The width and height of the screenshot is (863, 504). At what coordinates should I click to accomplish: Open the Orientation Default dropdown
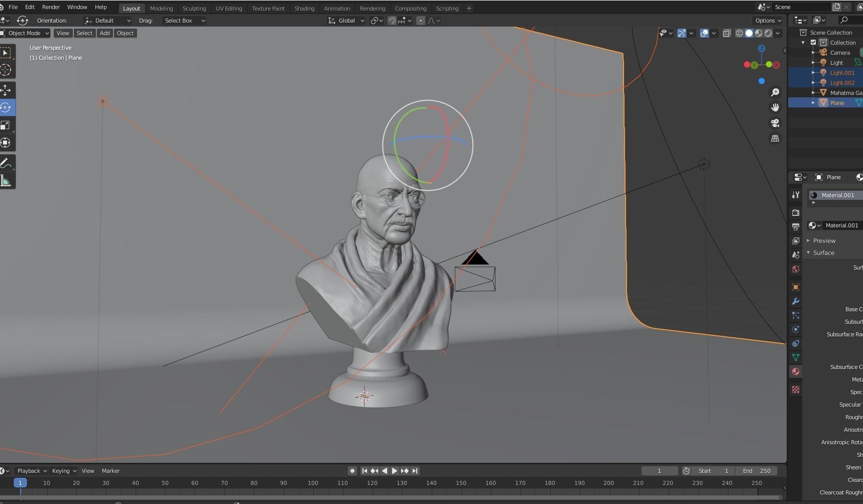click(108, 21)
